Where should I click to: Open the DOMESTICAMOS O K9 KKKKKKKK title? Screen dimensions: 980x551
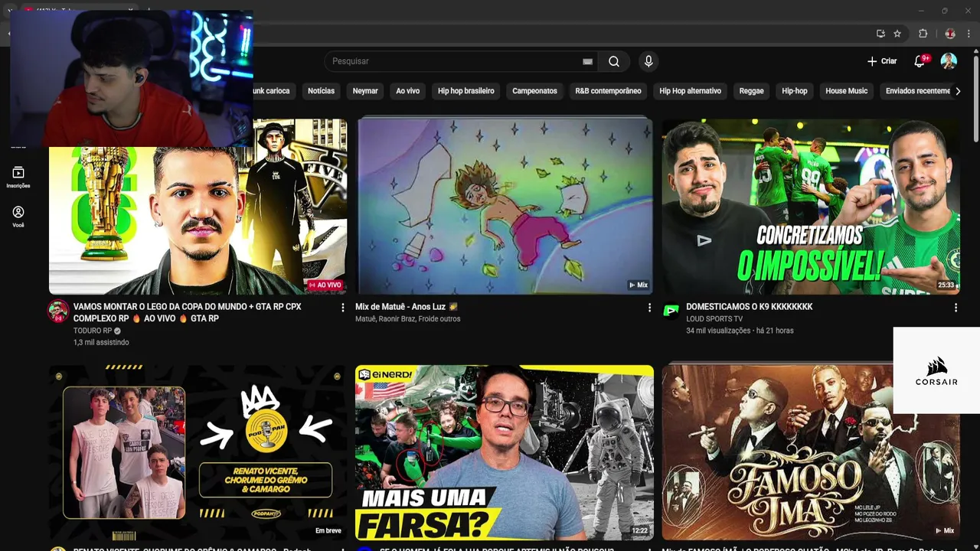pyautogui.click(x=750, y=307)
